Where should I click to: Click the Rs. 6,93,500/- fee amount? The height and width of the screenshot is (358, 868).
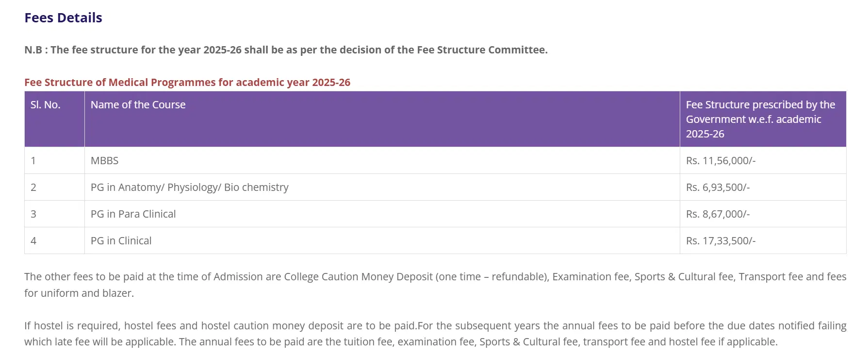718,188
